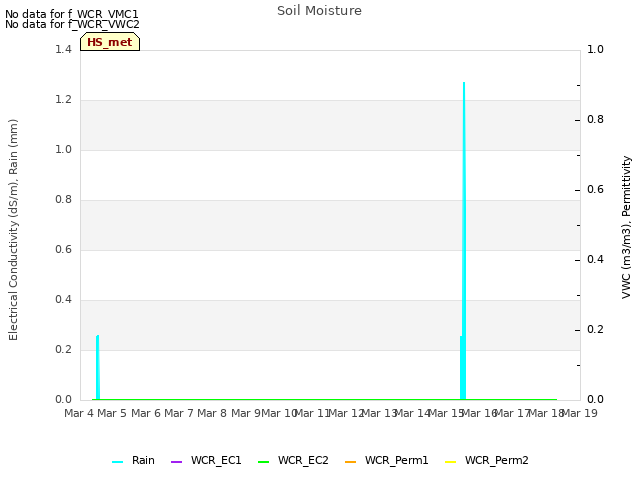Click the cyan Rain legend color swatch
The image size is (640, 480).
(x=118, y=462)
